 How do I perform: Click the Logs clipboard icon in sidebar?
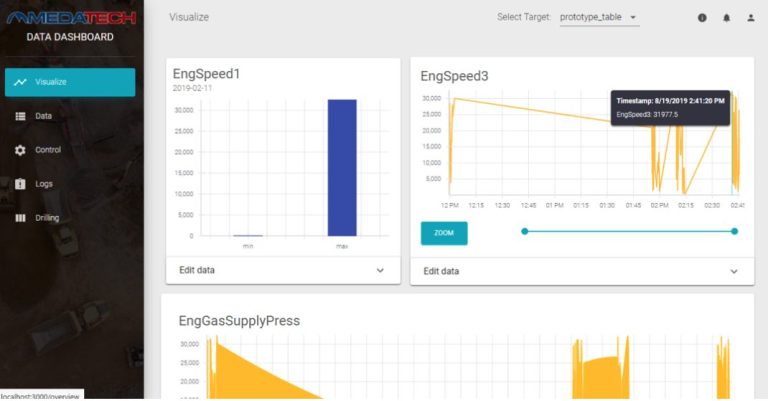click(20, 184)
